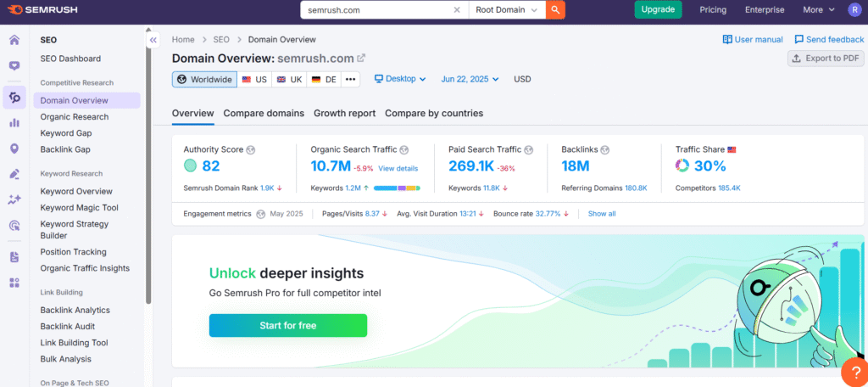868x387 pixels.
Task: Click globe icon next to Paid Search Traffic
Action: [x=529, y=149]
